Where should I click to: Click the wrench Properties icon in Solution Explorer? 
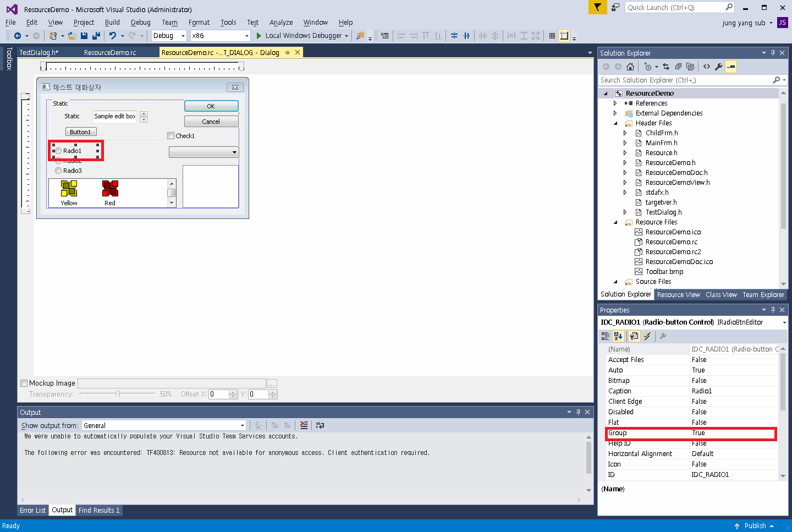coord(719,67)
